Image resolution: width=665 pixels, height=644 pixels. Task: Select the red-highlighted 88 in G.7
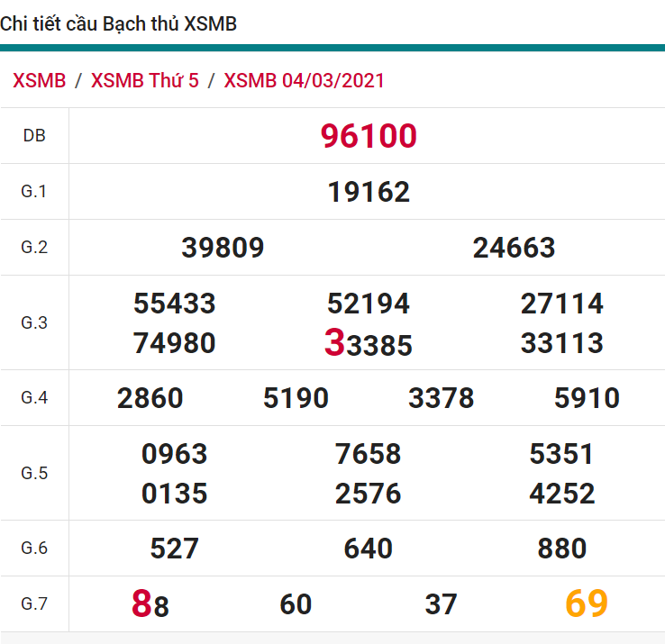(150, 604)
